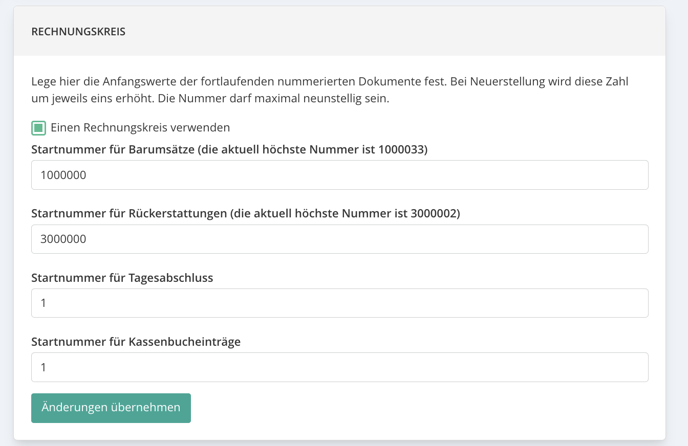The image size is (688, 446).
Task: Click the empty gray header bar beside RECHNUNGSKREIS
Action: (x=395, y=32)
